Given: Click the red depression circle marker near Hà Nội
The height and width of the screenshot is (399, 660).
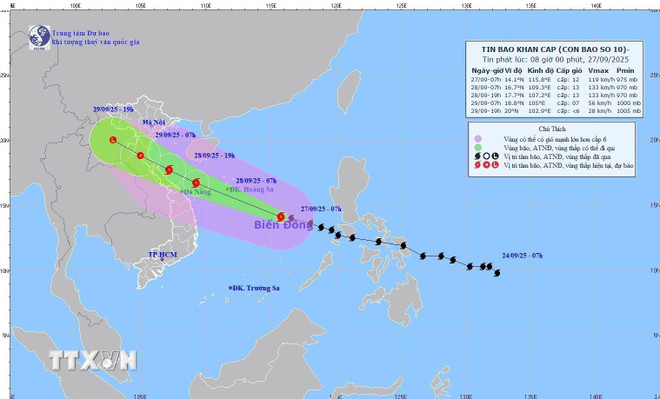Looking at the screenshot, I should click(141, 156).
